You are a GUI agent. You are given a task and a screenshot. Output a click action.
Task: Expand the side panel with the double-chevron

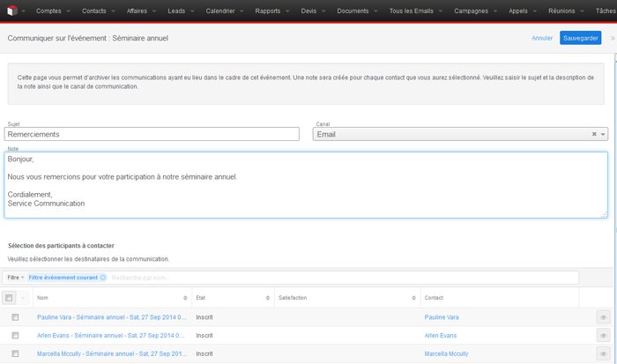(612, 39)
